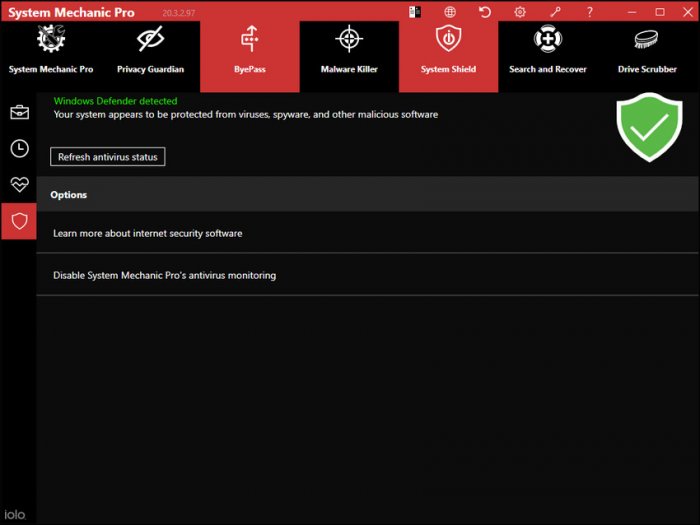The image size is (700, 525).
Task: Open the Malware Killer module
Action: click(349, 57)
